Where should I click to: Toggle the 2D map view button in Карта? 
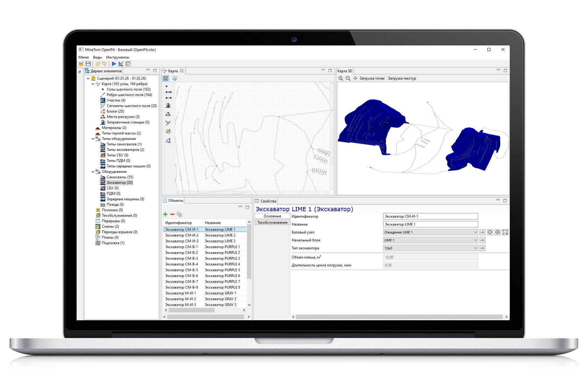166,78
